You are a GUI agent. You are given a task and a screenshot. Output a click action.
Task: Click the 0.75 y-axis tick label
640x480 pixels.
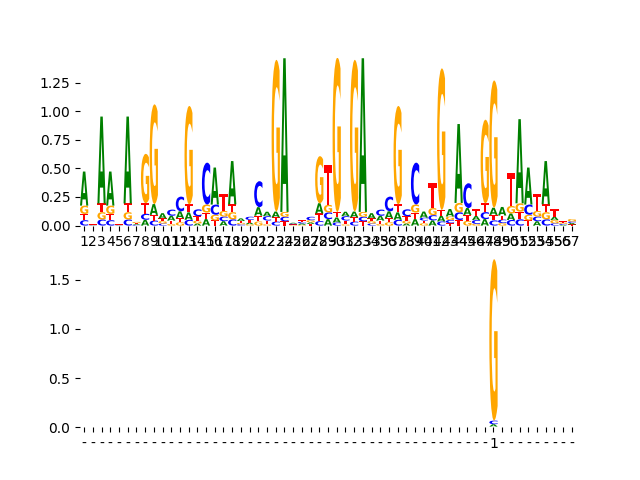tap(55, 140)
